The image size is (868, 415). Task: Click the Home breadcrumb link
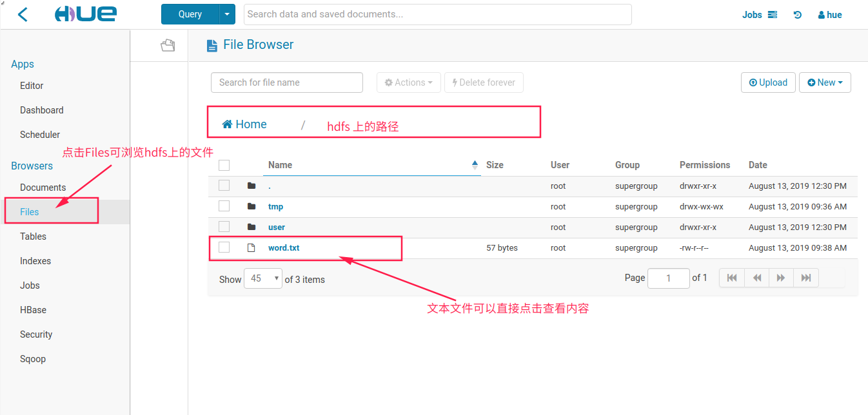click(244, 124)
